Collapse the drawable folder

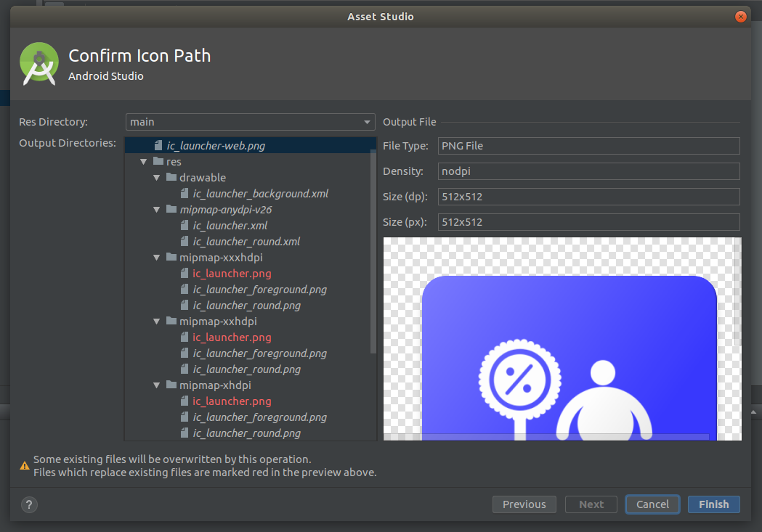point(156,177)
